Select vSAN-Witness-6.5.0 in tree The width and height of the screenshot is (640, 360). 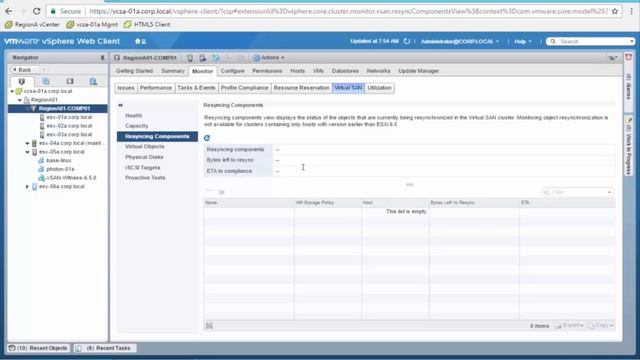coord(71,178)
